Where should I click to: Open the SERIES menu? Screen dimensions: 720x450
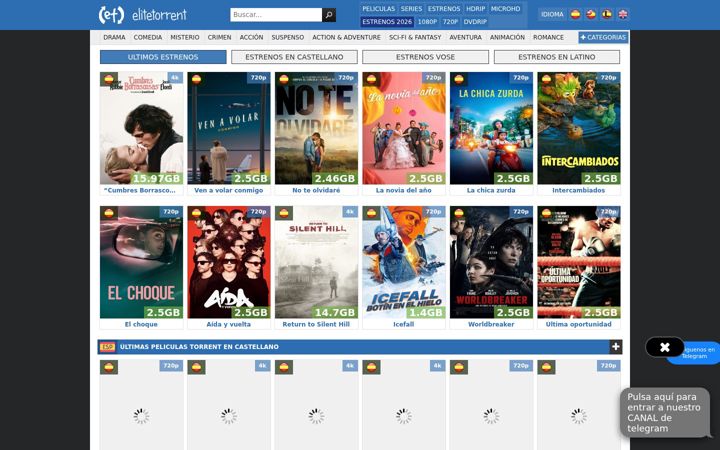(x=411, y=9)
